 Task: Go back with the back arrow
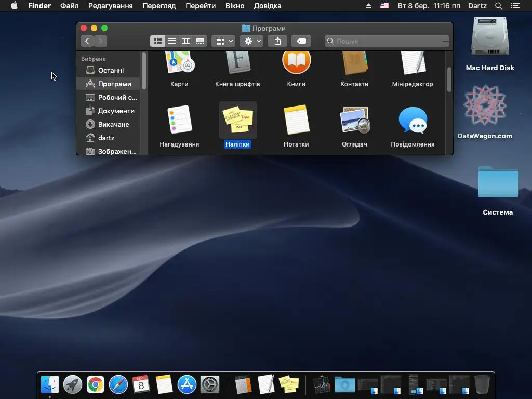[87, 41]
